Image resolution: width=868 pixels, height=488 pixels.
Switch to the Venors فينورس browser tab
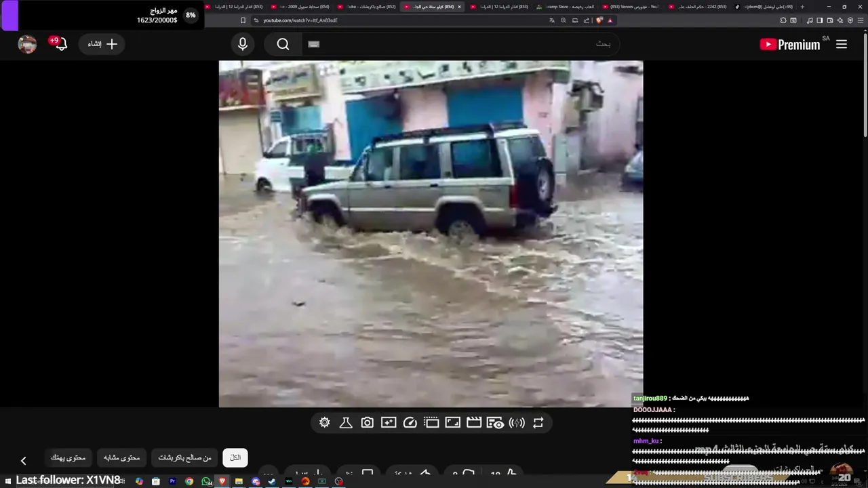[x=632, y=7]
